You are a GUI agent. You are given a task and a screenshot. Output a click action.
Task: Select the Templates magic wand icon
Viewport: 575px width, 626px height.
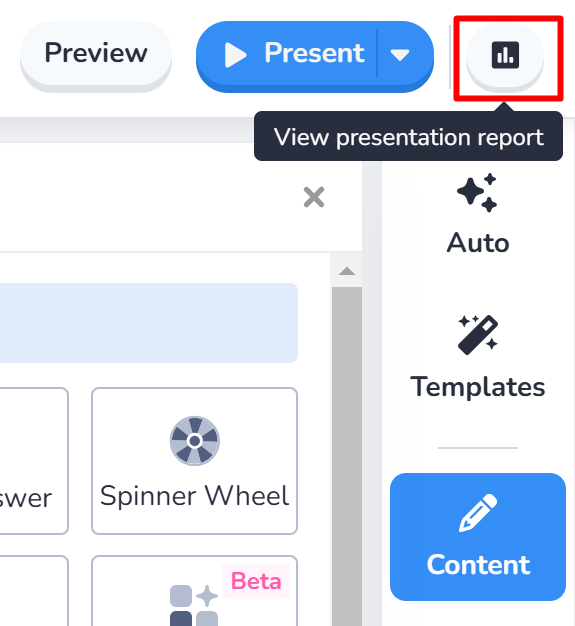[x=478, y=335]
